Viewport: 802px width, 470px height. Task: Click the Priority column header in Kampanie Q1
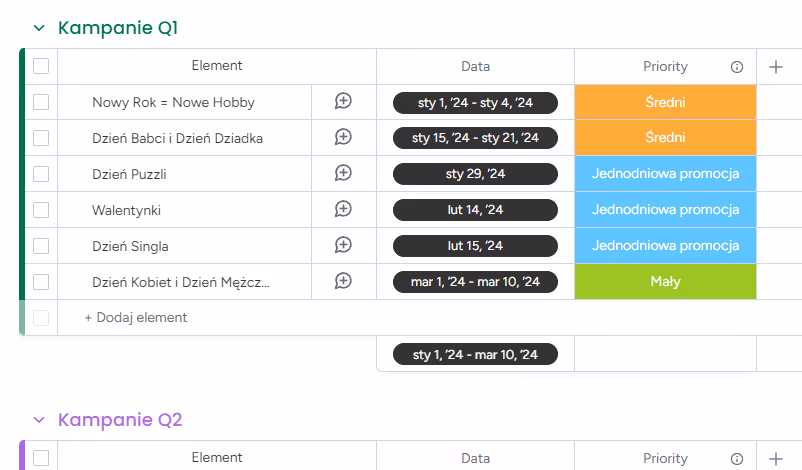[665, 66]
